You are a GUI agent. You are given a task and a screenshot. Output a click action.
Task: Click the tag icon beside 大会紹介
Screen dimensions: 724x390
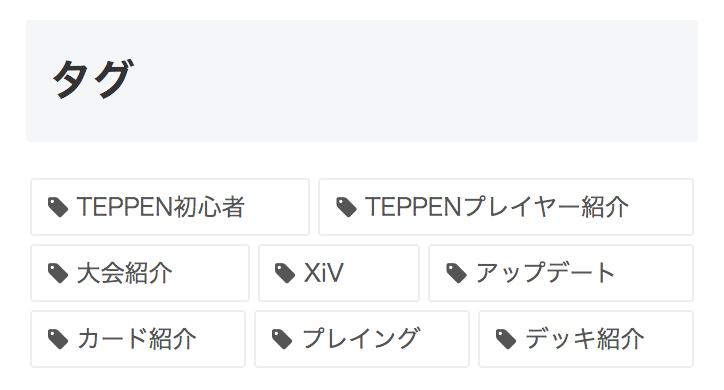[58, 273]
